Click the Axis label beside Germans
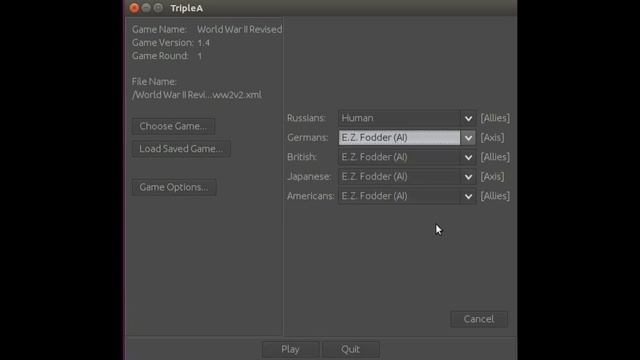The width and height of the screenshot is (640, 360). click(x=492, y=138)
